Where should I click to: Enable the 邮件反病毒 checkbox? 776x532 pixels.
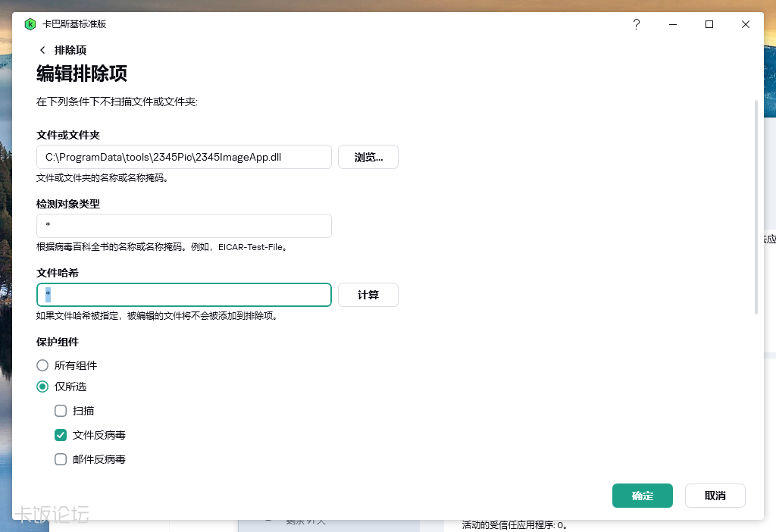[61, 459]
